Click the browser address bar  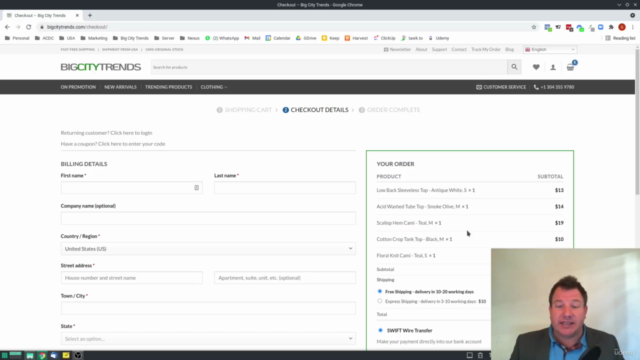click(x=286, y=27)
